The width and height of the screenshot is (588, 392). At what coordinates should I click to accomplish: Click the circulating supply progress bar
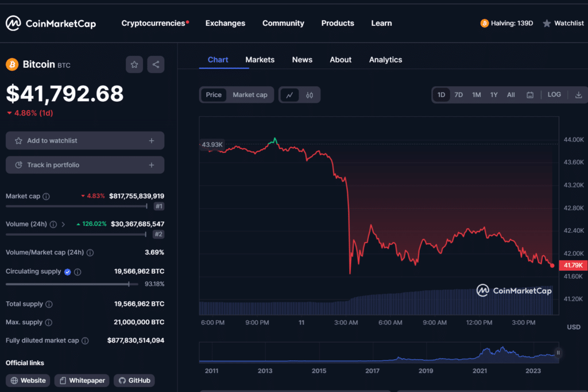click(72, 285)
